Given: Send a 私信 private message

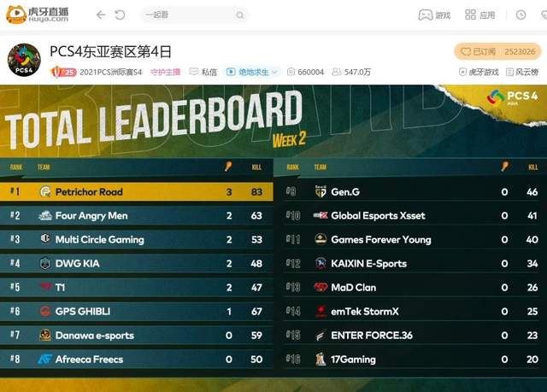Looking at the screenshot, I should pyautogui.click(x=203, y=72).
